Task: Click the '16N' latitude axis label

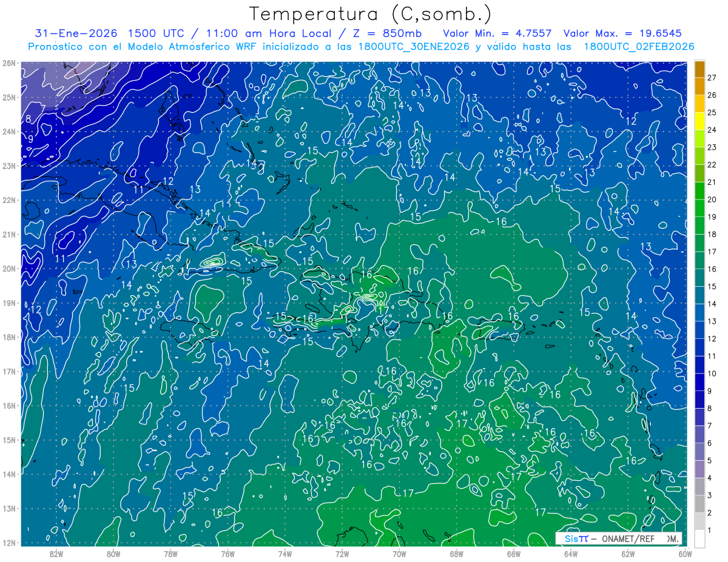Action: click(x=9, y=406)
